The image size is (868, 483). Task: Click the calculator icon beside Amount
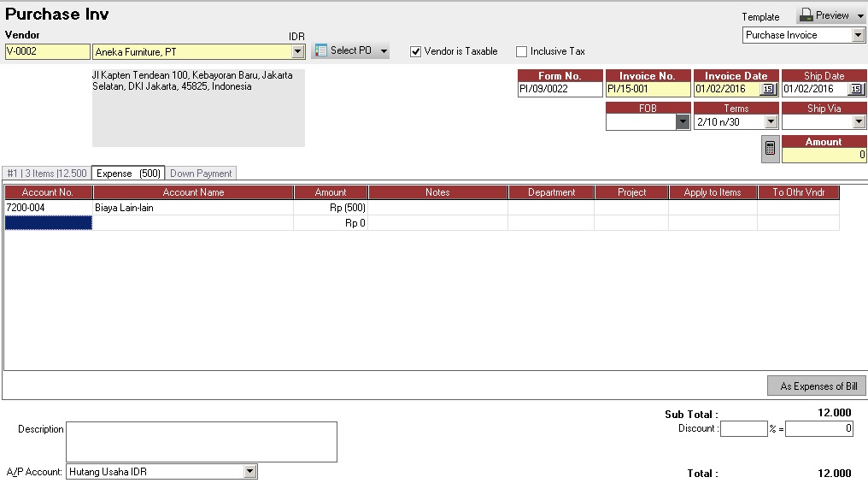tap(770, 149)
